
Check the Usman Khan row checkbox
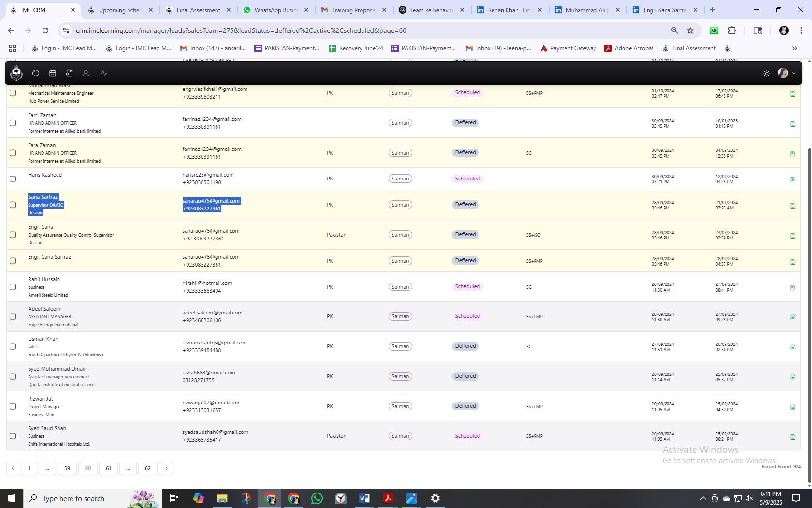pos(13,346)
